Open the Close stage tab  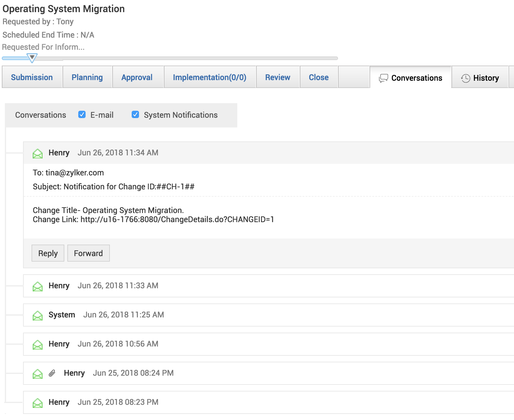[x=319, y=77]
